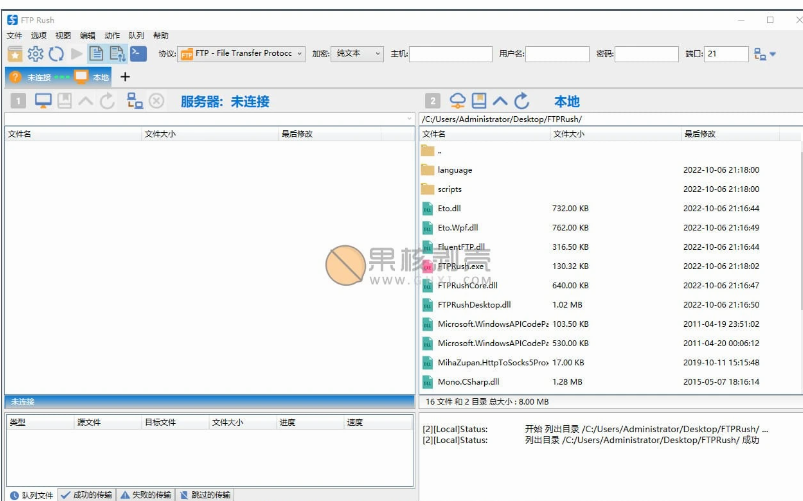
Task: Select the Microsoft.WindowsAPICodePa file sized 103.50 KB
Action: pyautogui.click(x=609, y=324)
